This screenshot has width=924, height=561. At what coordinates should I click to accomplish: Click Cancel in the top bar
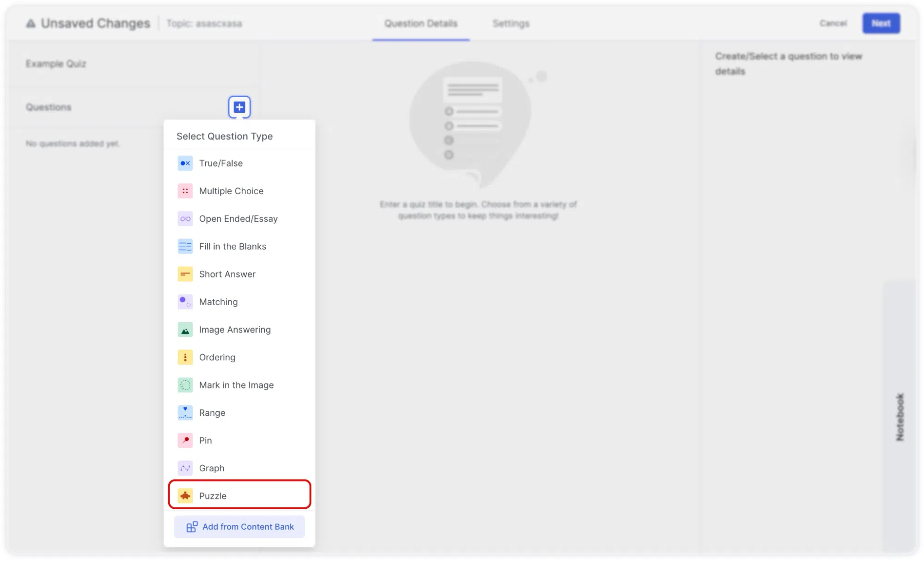833,23
